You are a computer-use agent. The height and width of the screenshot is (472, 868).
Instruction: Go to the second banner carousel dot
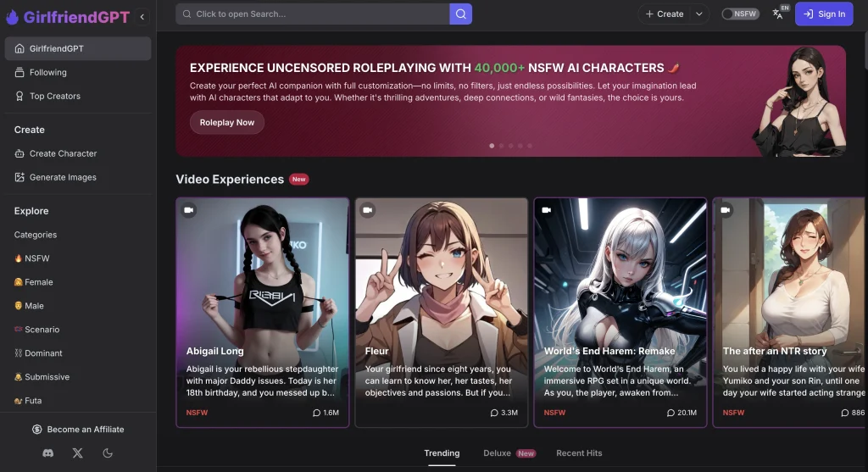501,146
